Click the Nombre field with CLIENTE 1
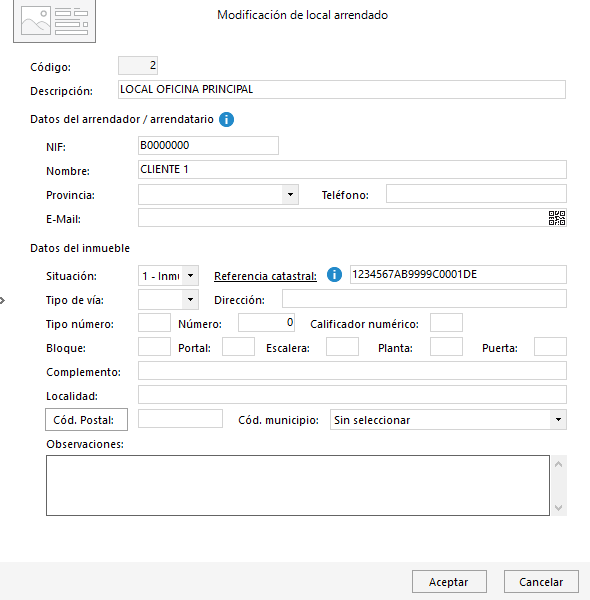The height and width of the screenshot is (600, 590). [352, 170]
